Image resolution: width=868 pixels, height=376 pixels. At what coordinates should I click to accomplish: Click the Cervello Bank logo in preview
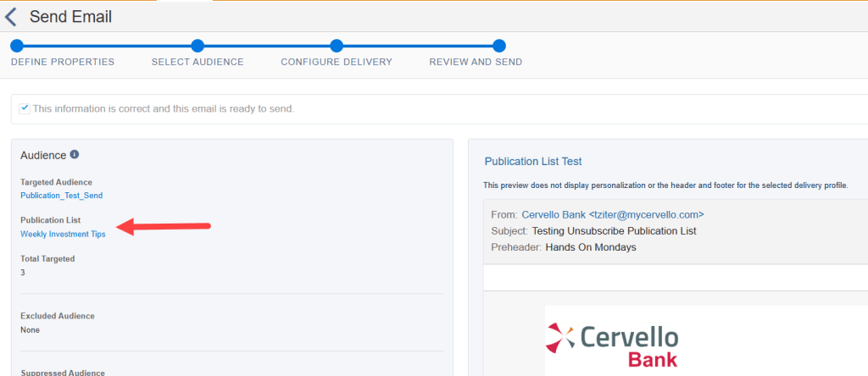click(611, 346)
